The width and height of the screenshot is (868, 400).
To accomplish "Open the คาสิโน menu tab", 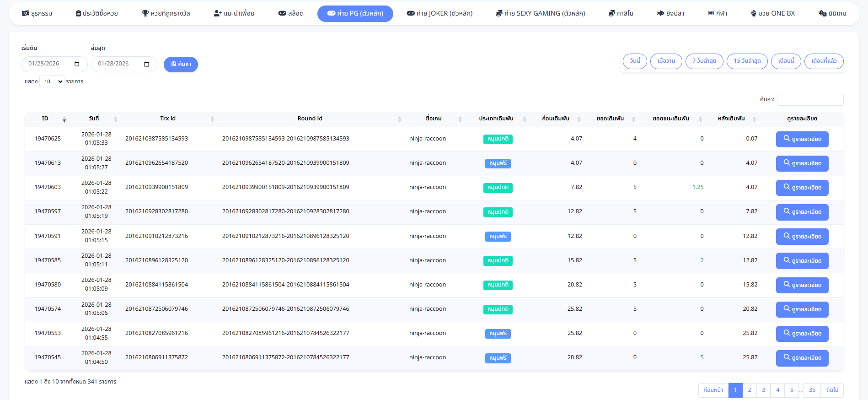I will pyautogui.click(x=621, y=14).
